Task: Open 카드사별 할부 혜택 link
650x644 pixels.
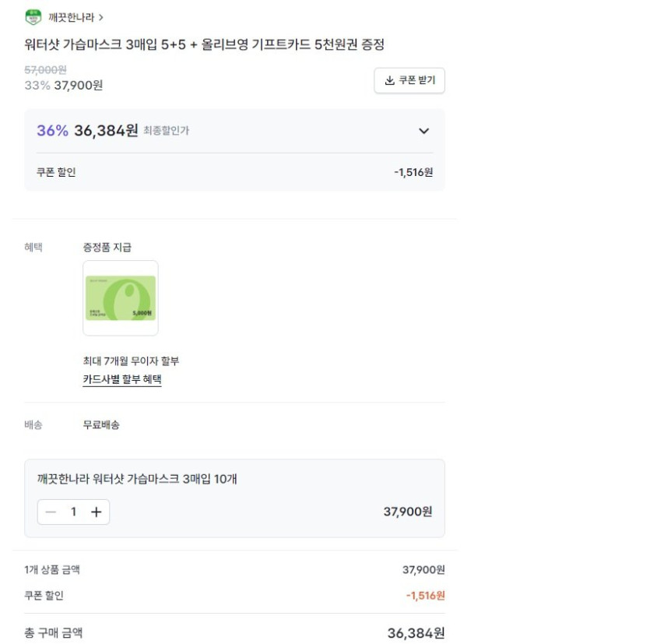Action: coord(122,380)
